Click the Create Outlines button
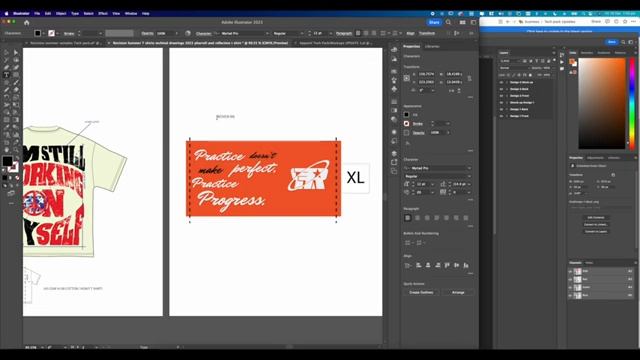The image size is (640, 360). click(421, 293)
